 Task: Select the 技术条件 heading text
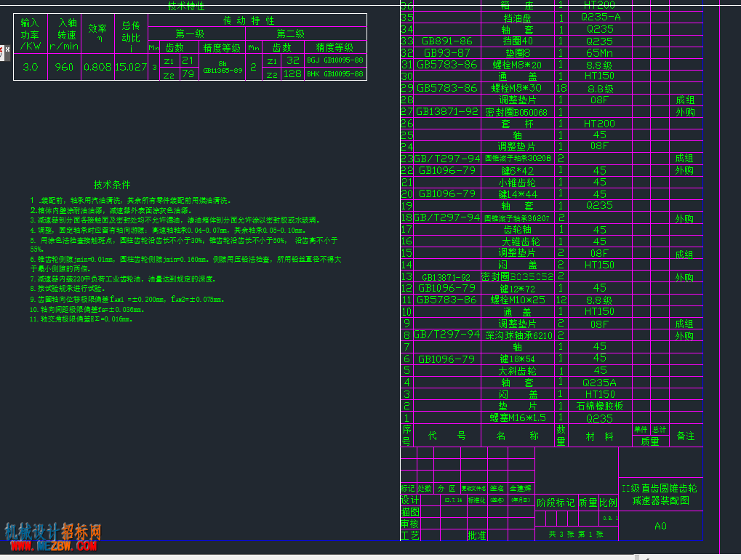pyautogui.click(x=112, y=185)
